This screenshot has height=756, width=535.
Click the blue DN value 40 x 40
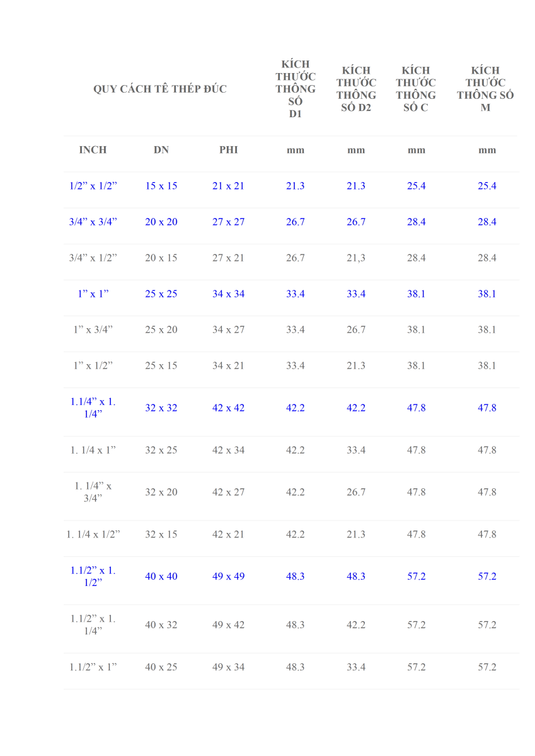click(x=161, y=576)
